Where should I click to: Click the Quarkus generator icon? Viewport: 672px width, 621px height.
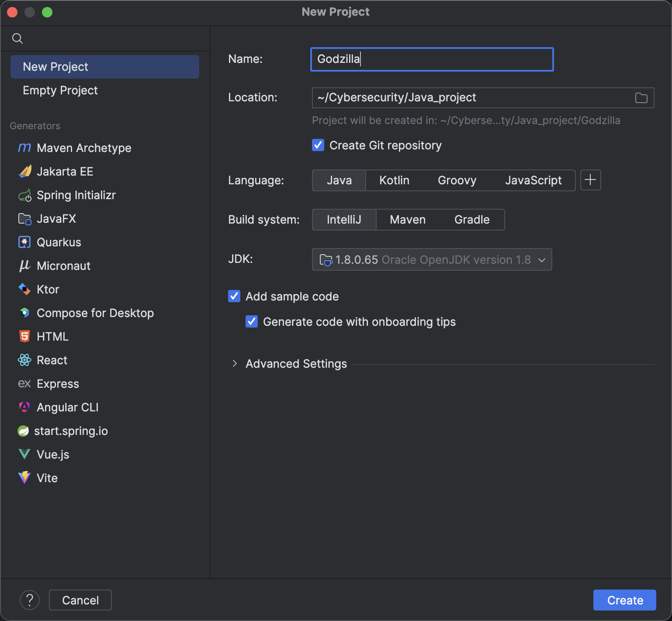(x=24, y=242)
